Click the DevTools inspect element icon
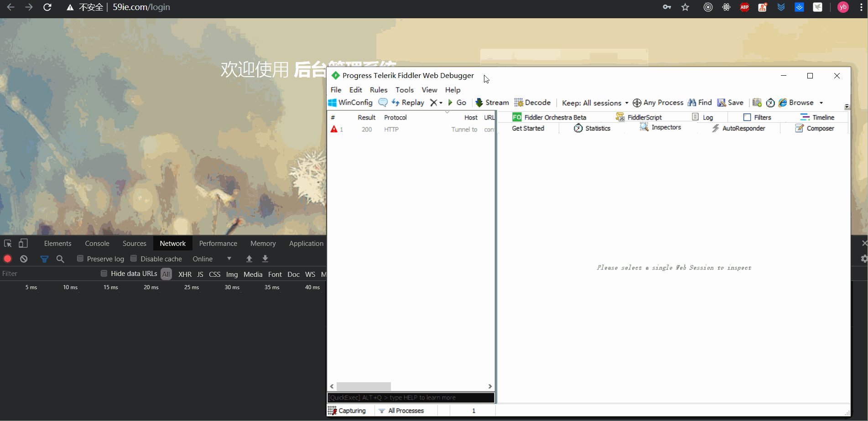 point(8,244)
